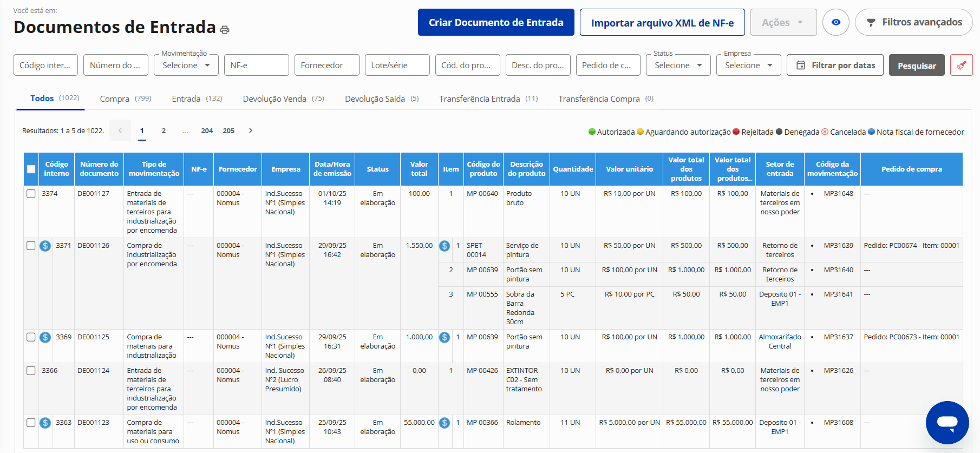
Task: Check the select-all checkbox in table header
Action: point(31,169)
